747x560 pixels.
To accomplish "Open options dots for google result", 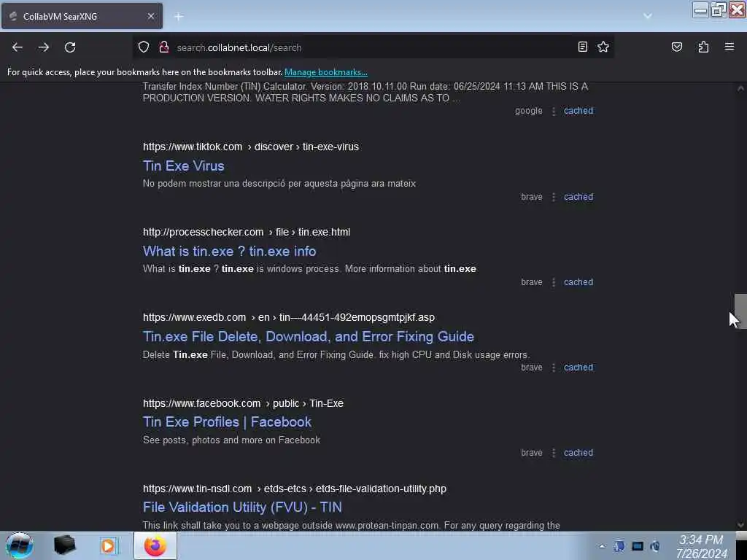I will 553,112.
